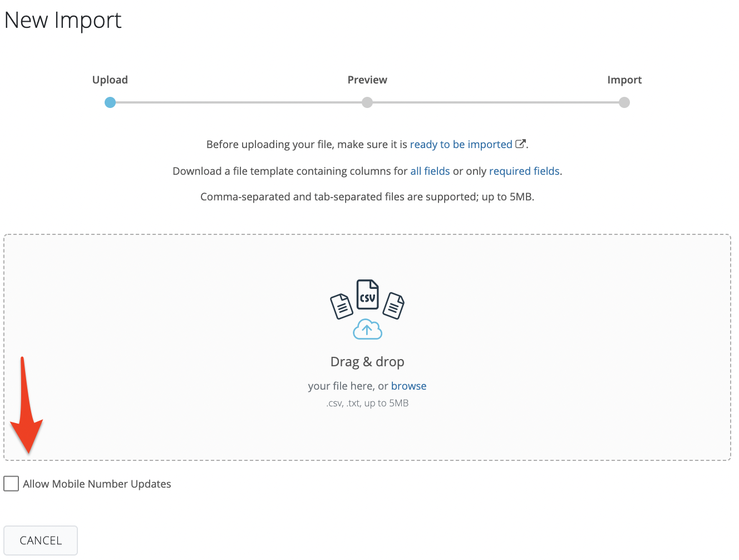739x560 pixels.
Task: Go to the Upload step label
Action: pyautogui.click(x=110, y=80)
